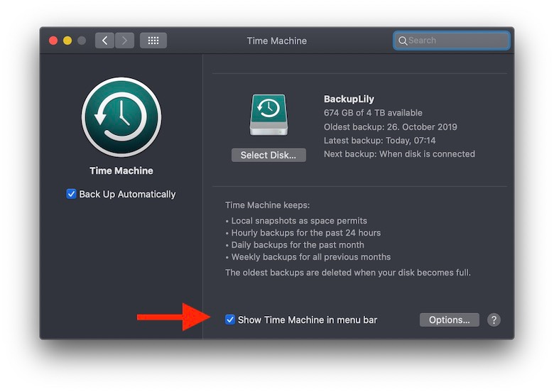
Task: Click the Time Machine window title
Action: tap(277, 40)
